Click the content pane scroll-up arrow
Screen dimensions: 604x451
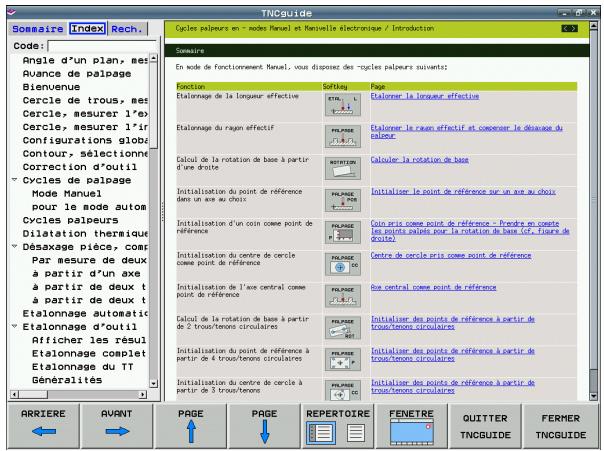(594, 26)
